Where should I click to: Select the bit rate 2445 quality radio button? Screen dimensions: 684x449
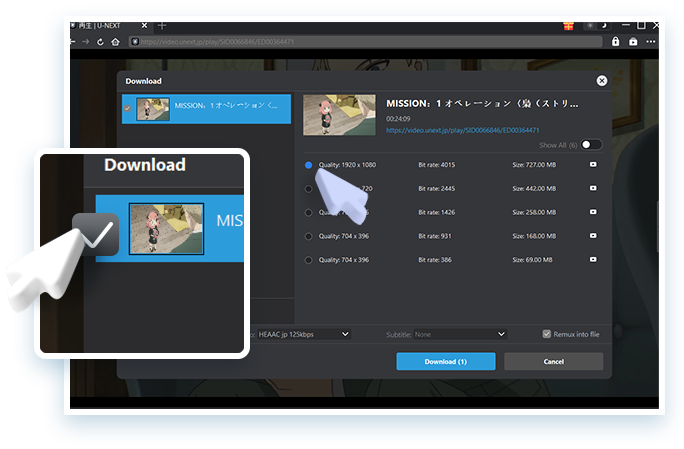pyautogui.click(x=308, y=189)
